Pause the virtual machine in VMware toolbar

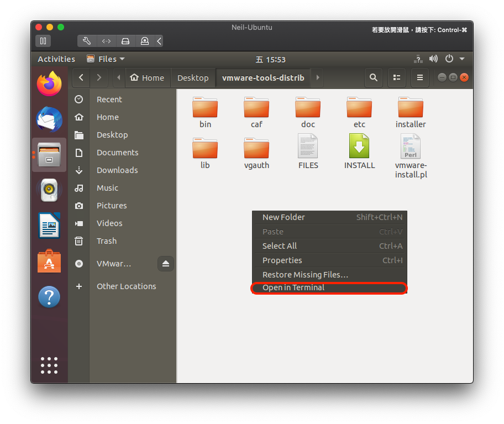(x=43, y=41)
